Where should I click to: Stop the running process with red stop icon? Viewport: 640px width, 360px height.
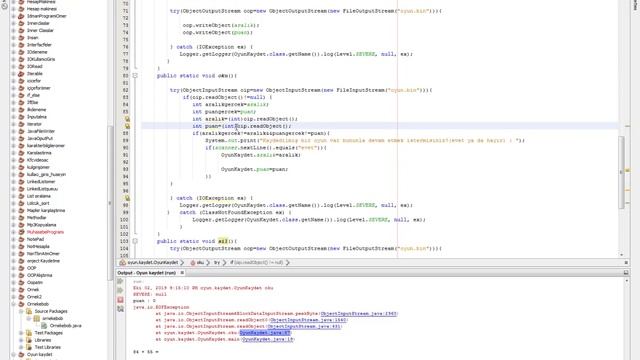pos(120,300)
